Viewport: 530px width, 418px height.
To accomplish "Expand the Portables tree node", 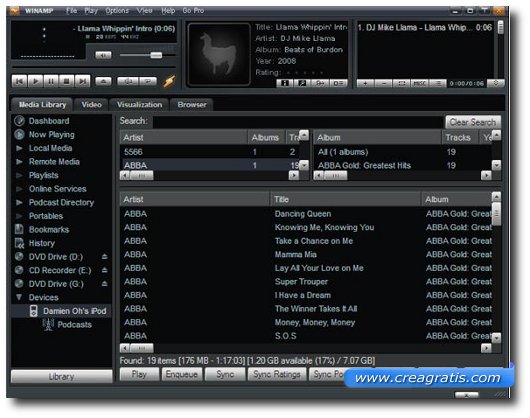I will (19, 216).
